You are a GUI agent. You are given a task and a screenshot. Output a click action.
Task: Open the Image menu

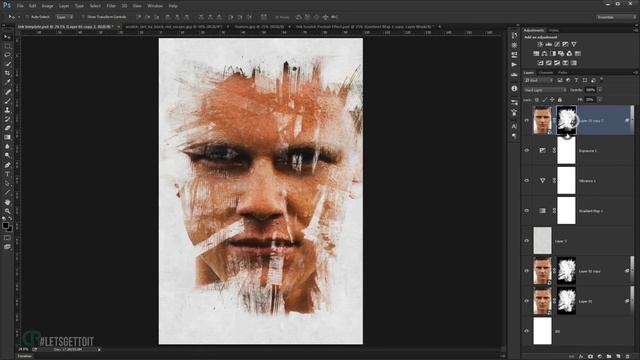coord(47,6)
